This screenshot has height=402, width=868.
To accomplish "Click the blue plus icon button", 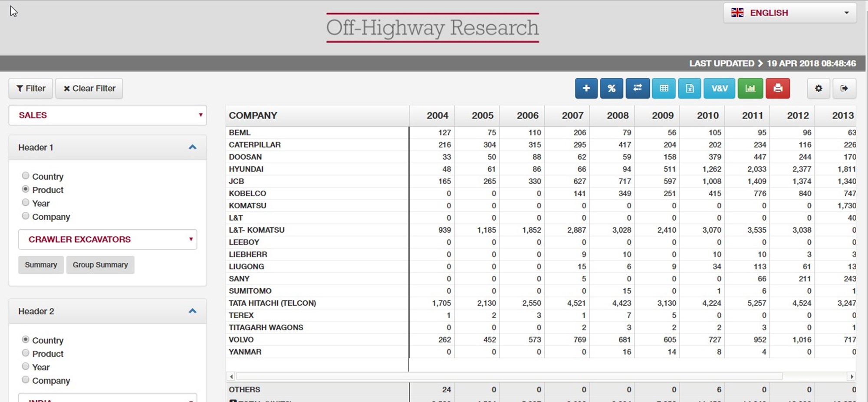I will (x=586, y=89).
